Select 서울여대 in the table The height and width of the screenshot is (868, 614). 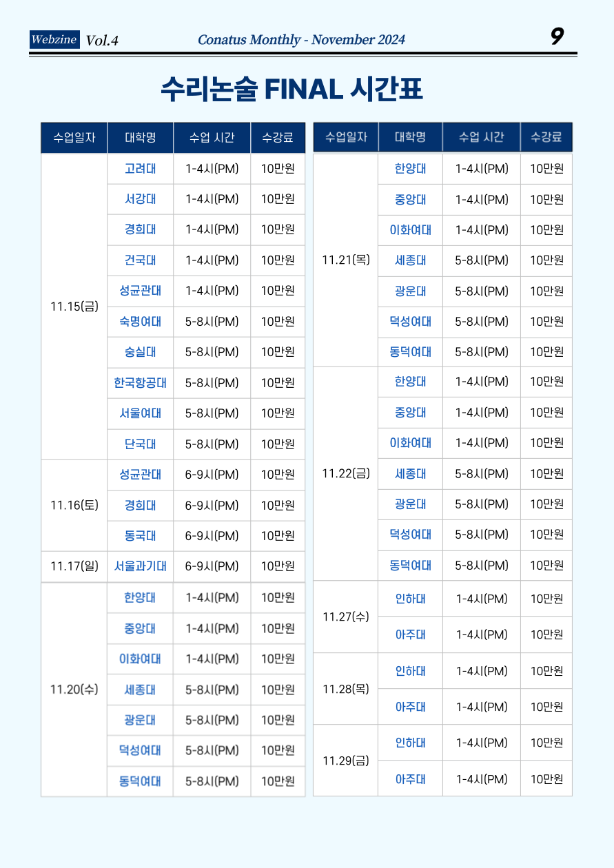[140, 413]
